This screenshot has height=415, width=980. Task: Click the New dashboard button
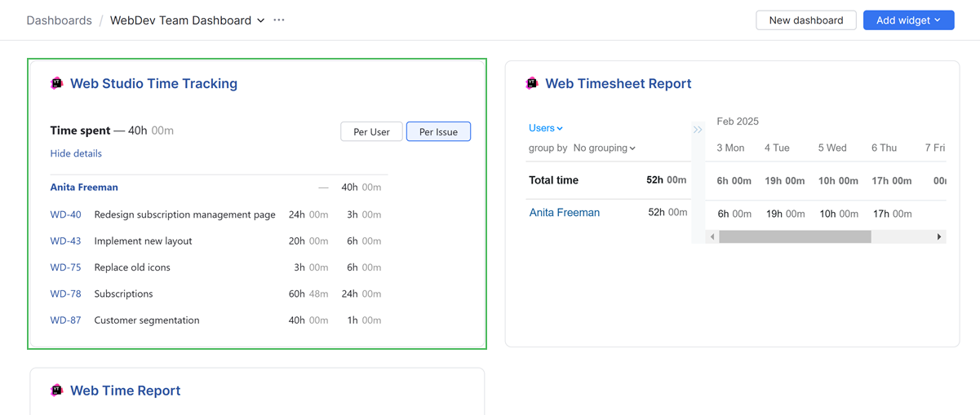tap(805, 20)
